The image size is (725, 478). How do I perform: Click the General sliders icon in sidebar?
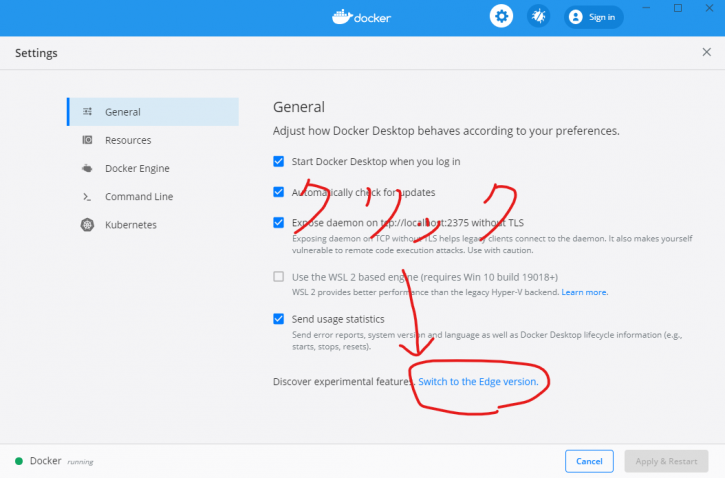[87, 111]
